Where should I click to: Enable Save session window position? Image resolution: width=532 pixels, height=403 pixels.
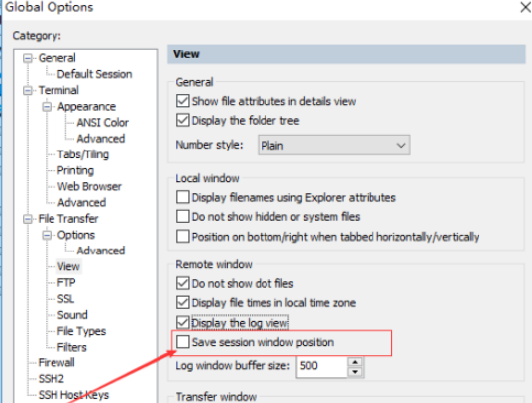pos(183,342)
